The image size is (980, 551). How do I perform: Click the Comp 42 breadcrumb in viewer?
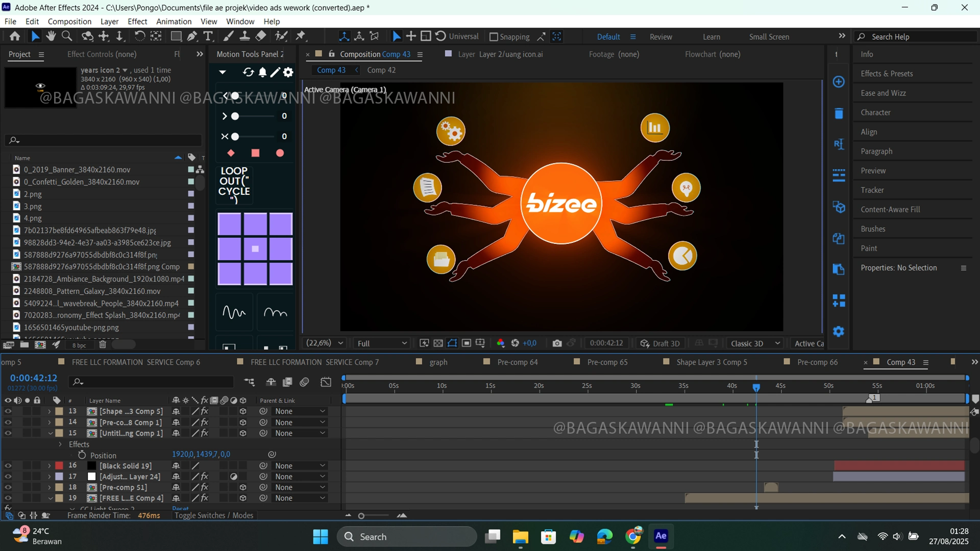[381, 70]
